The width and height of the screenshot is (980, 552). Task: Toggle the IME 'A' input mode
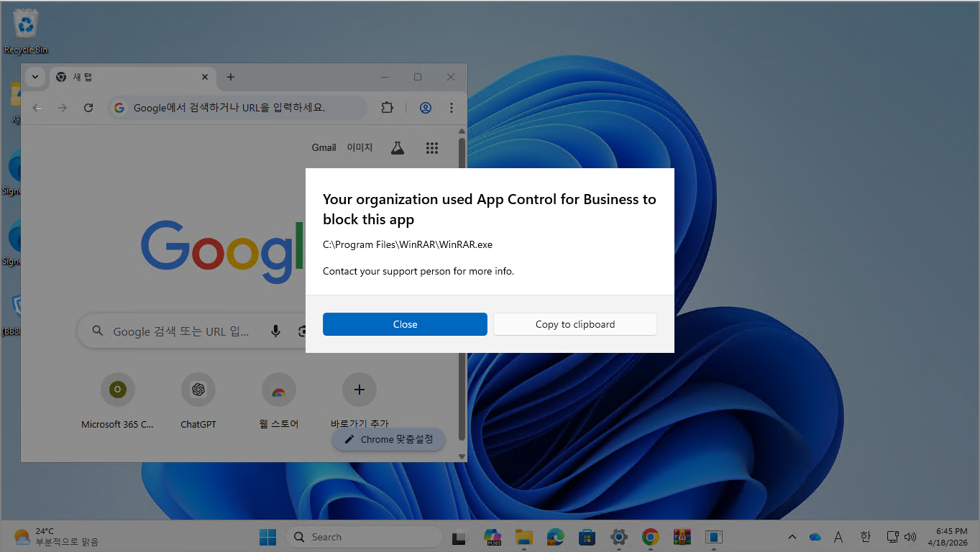838,537
